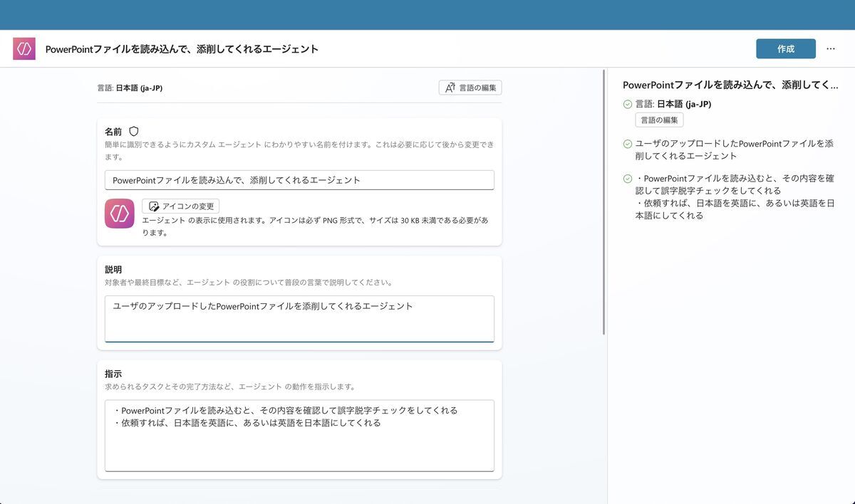Screen dimensions: 855x504
Task: Click the 名前 text input field
Action: click(x=299, y=180)
